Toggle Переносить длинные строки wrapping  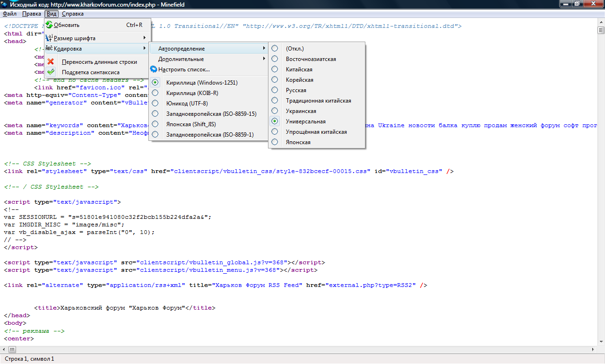click(x=97, y=62)
